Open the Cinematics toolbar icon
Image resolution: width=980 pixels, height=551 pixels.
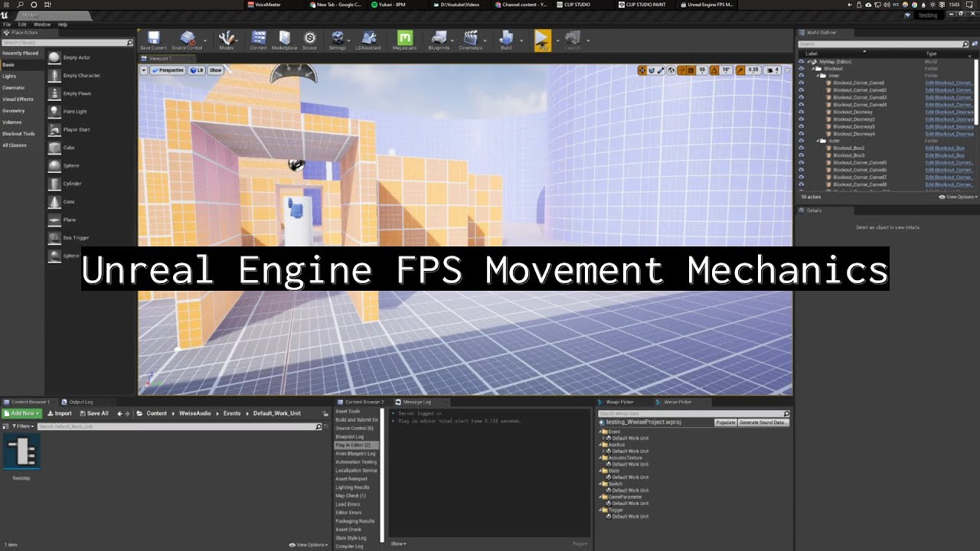pos(471,40)
